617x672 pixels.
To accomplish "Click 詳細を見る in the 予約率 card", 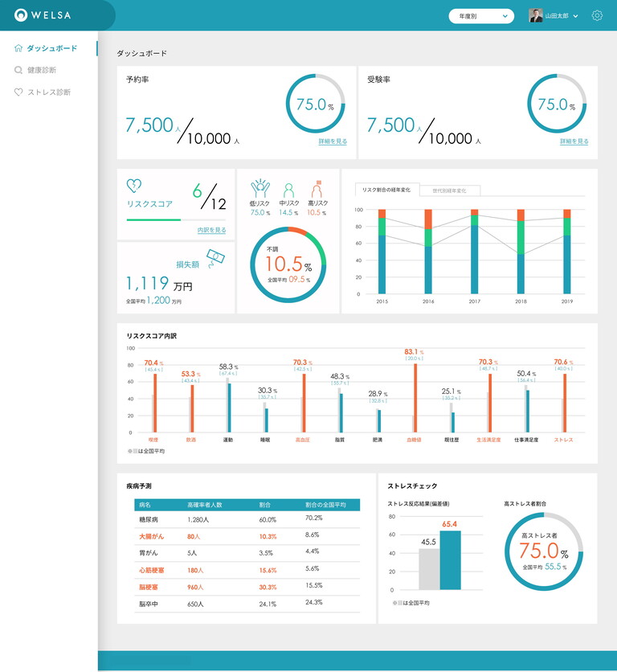I will [x=333, y=141].
